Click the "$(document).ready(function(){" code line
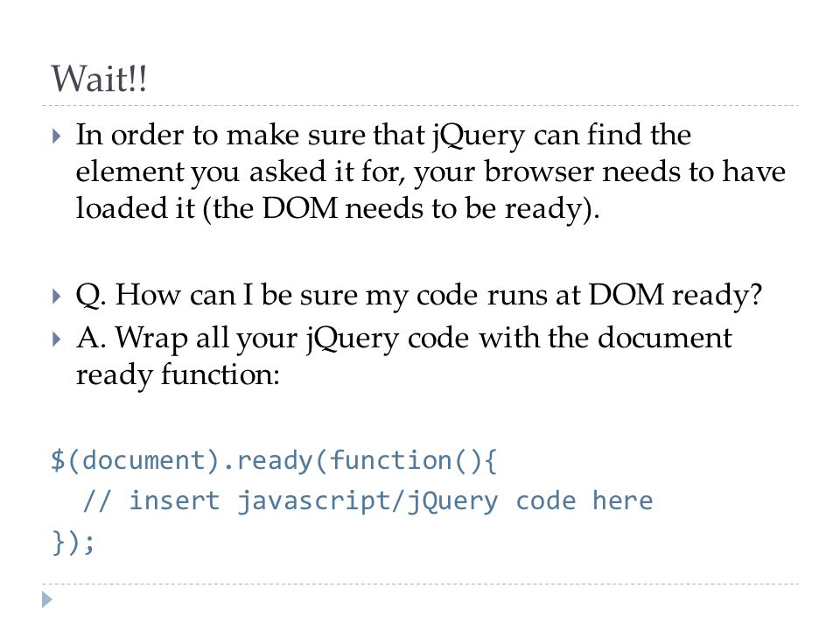 274,461
